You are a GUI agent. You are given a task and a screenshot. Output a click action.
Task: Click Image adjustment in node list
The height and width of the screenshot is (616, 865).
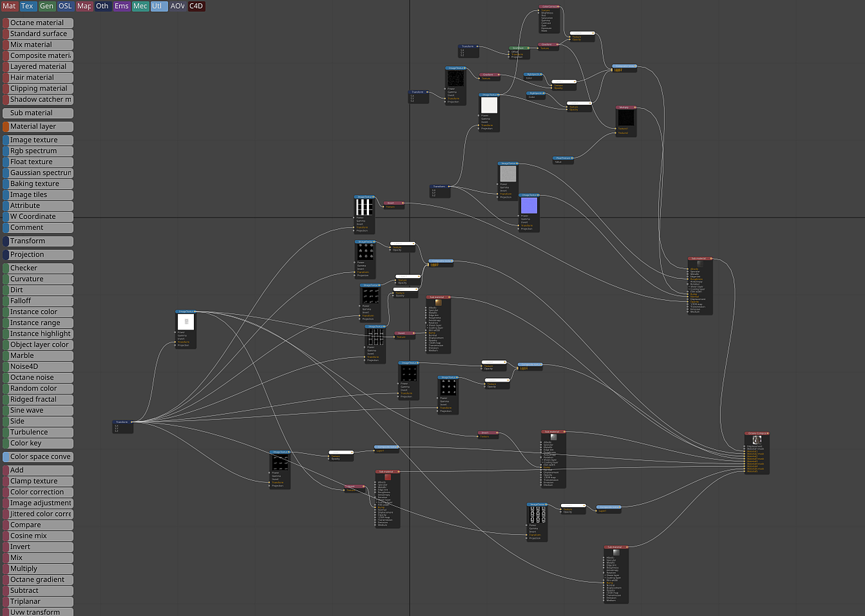pos(38,503)
